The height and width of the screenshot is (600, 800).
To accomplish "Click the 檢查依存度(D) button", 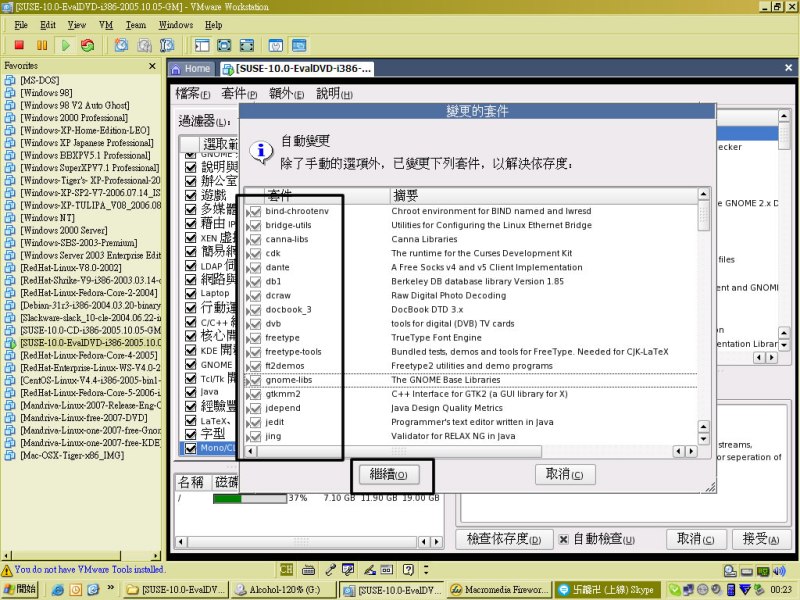I will point(504,539).
